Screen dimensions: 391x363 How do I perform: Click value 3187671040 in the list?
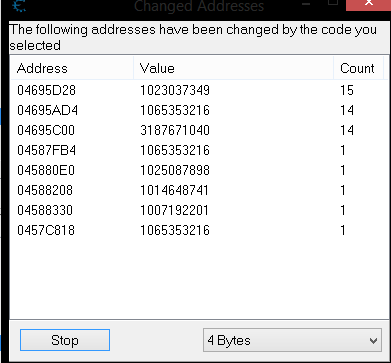point(175,130)
